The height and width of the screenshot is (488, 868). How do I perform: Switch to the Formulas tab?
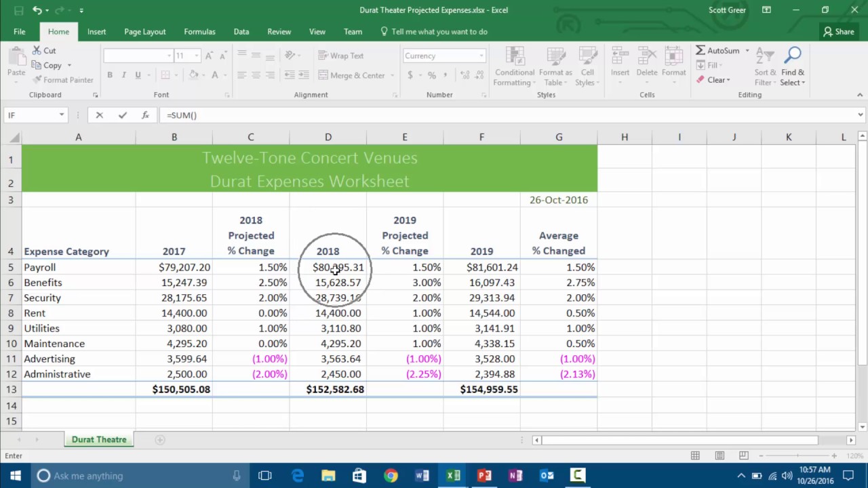199,32
